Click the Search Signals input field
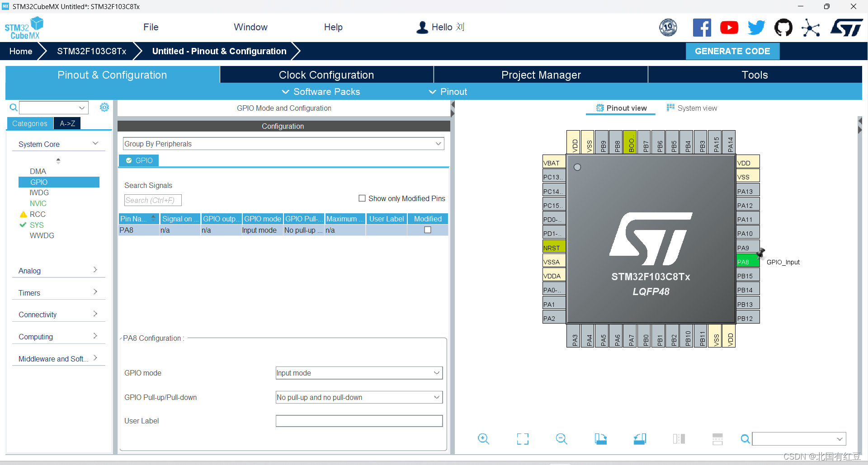The image size is (868, 465). pos(153,200)
